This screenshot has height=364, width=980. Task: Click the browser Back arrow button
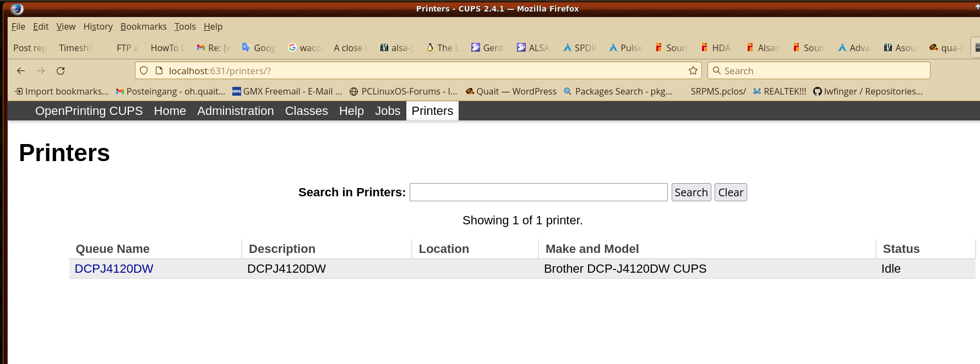point(21,70)
